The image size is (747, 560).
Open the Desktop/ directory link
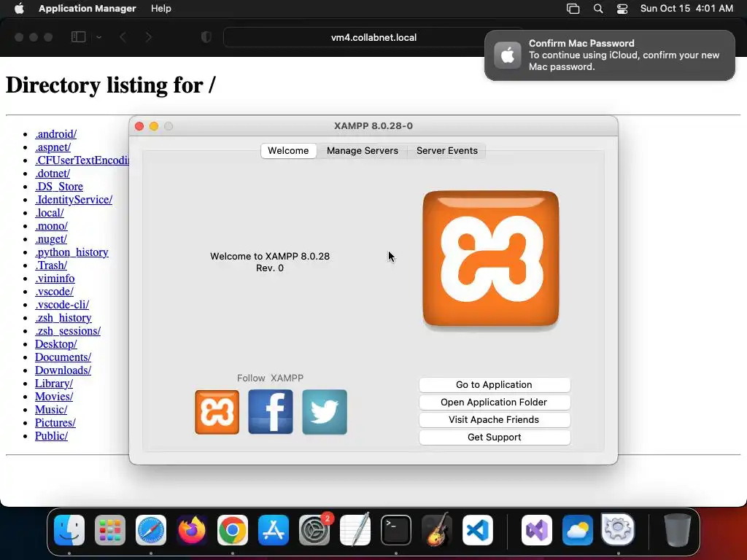pos(55,344)
